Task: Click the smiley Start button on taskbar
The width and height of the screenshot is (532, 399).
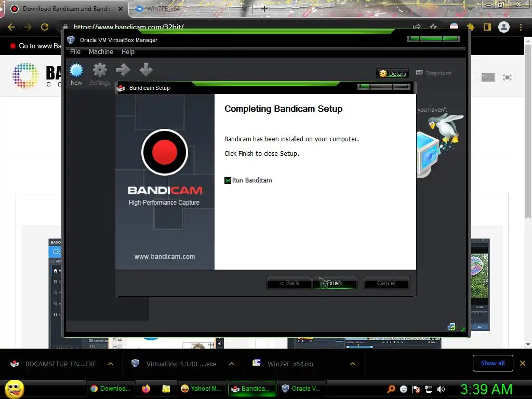Action: [x=14, y=389]
